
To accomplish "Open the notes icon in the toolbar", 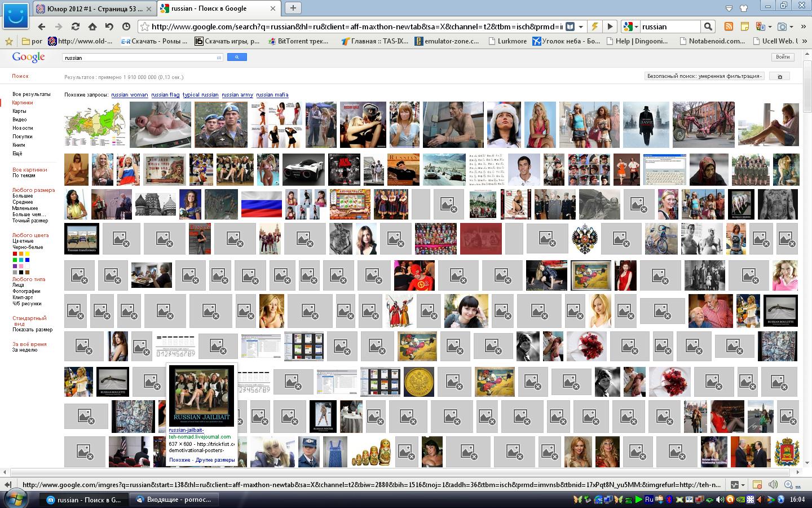I will 744,27.
